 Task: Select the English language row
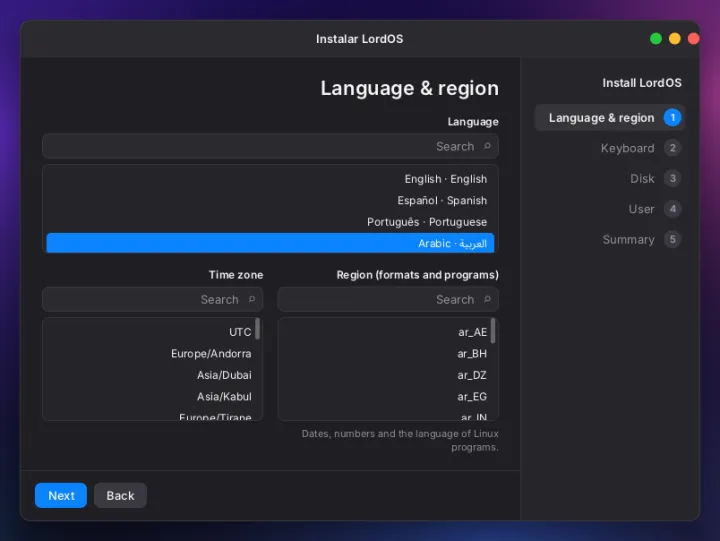pyautogui.click(x=270, y=179)
